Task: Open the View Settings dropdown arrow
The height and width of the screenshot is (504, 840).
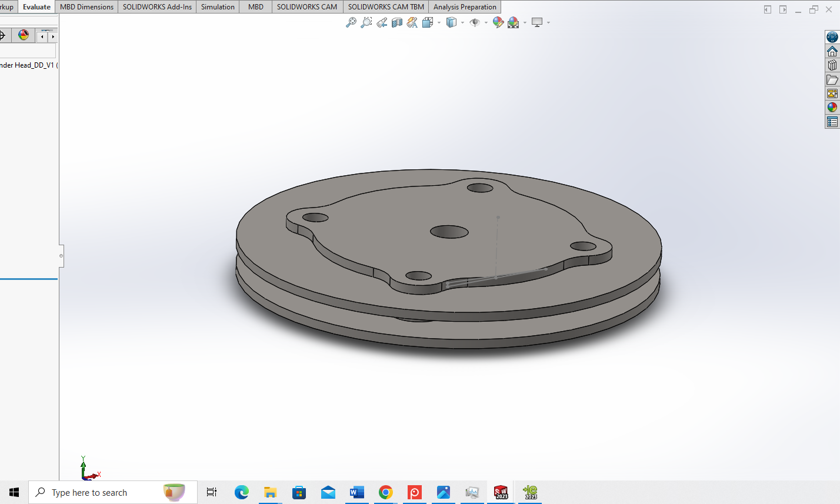Action: (548, 22)
